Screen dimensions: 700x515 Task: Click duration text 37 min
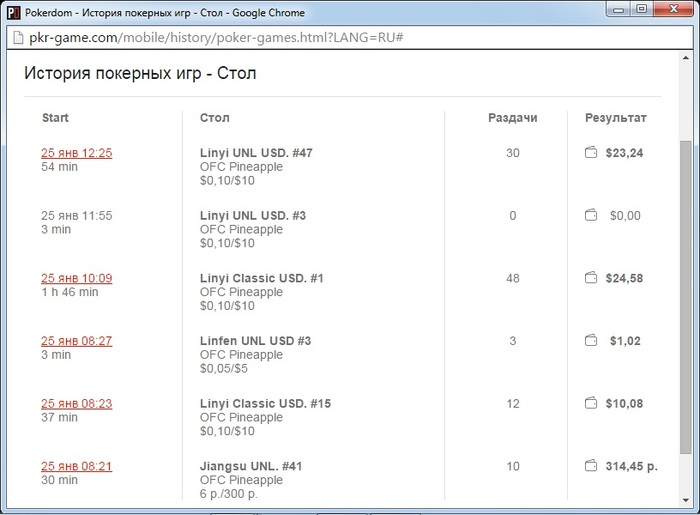point(59,418)
